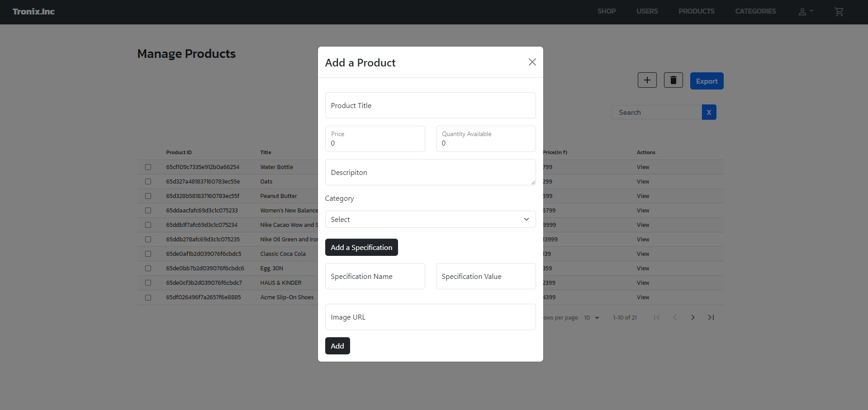This screenshot has width=868, height=410.
Task: Select checkbox for Water Bottle row
Action: pyautogui.click(x=148, y=167)
